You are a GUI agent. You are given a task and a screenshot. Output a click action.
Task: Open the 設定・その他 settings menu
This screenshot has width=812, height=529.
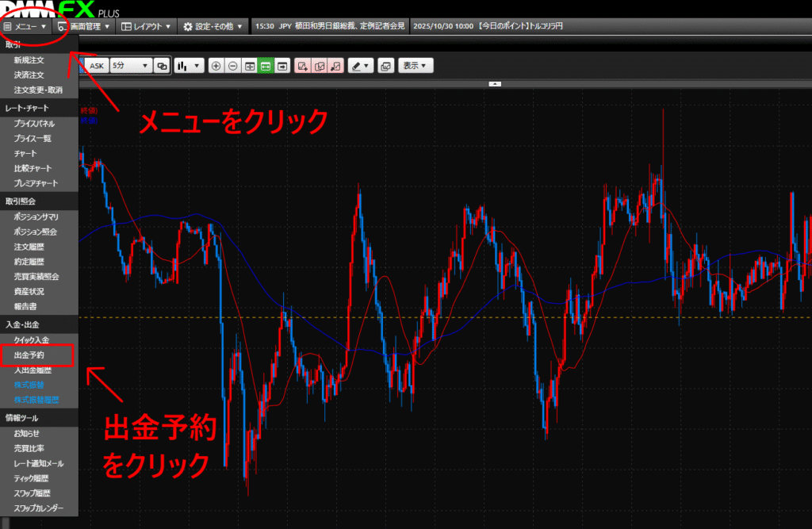pos(213,26)
